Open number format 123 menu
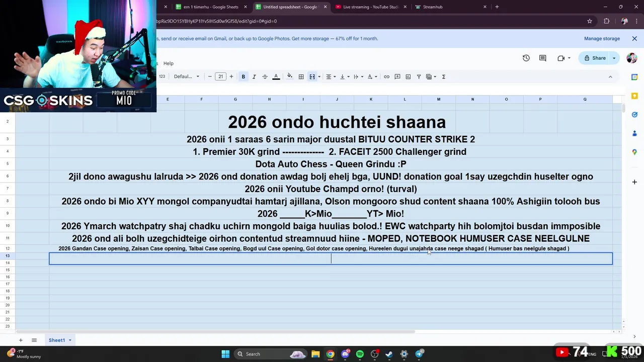 click(x=162, y=76)
